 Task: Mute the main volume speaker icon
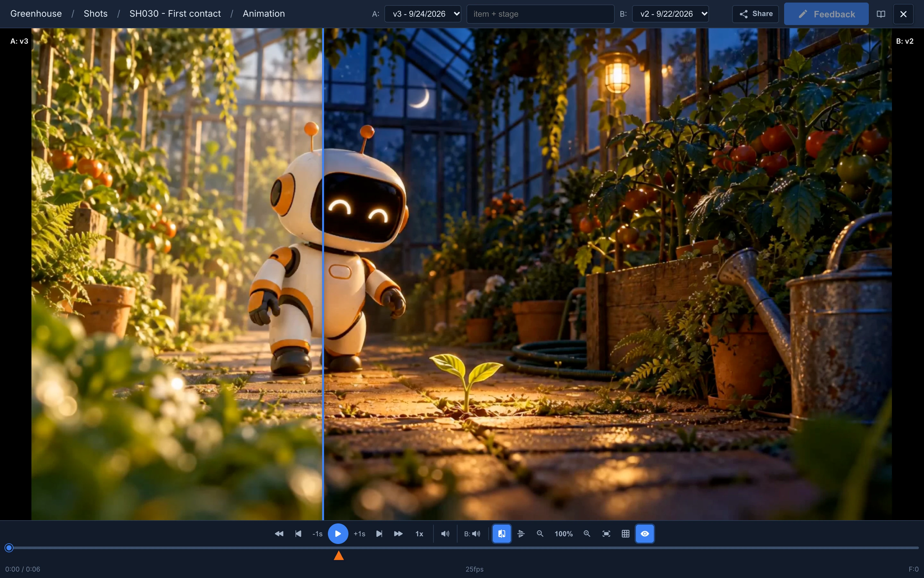[x=445, y=534]
